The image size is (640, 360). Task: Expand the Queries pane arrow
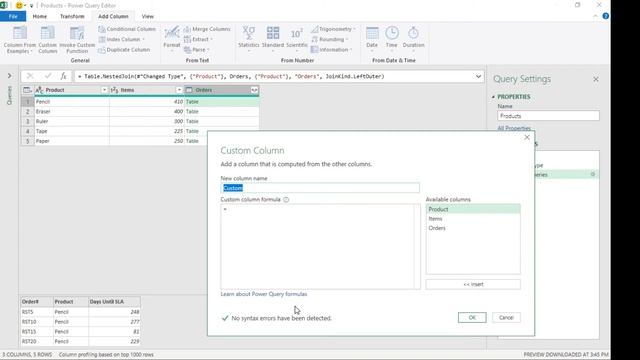pos(9,76)
